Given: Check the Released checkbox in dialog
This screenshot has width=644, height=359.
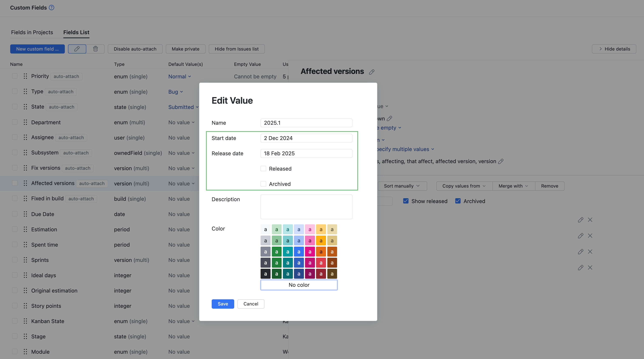Looking at the screenshot, I should coord(263,169).
